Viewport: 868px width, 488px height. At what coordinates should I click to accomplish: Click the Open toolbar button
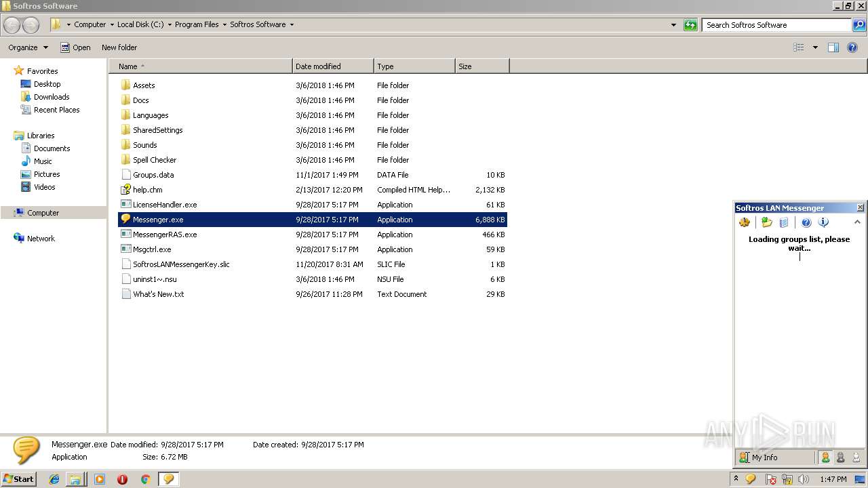point(75,47)
